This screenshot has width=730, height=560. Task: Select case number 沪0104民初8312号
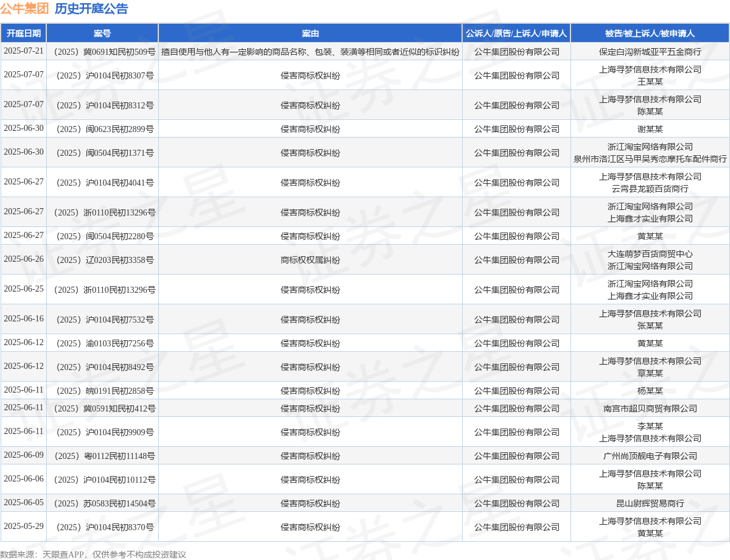(102, 105)
